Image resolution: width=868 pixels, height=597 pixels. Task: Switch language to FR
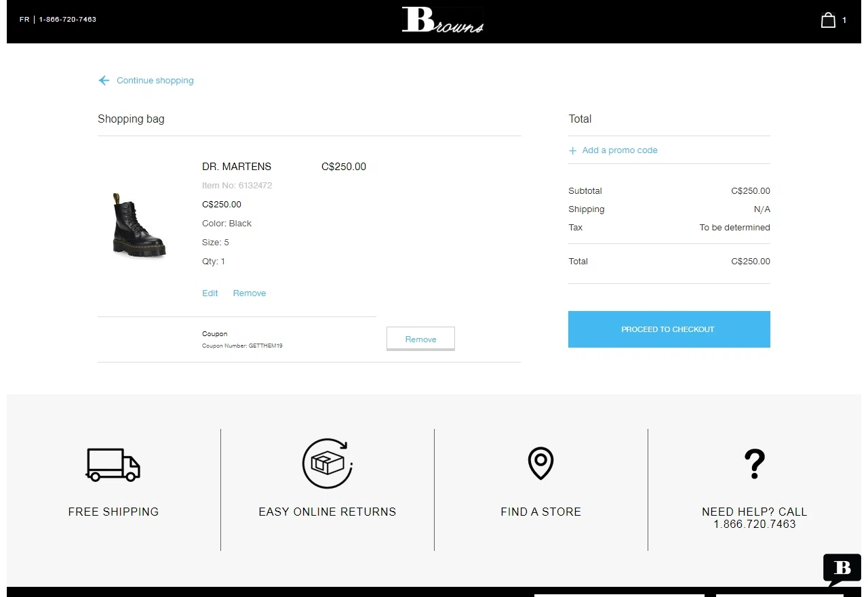[x=24, y=20]
